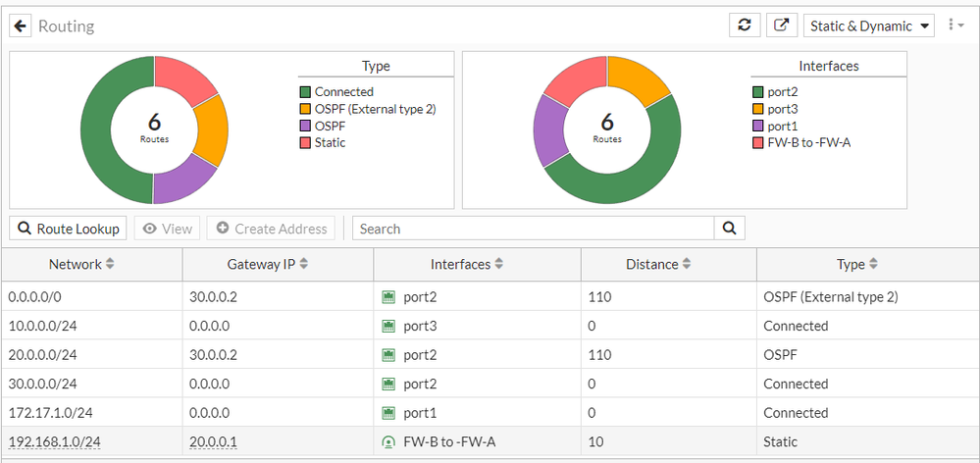Click the search magnifier button
The height and width of the screenshot is (463, 980).
coord(730,228)
